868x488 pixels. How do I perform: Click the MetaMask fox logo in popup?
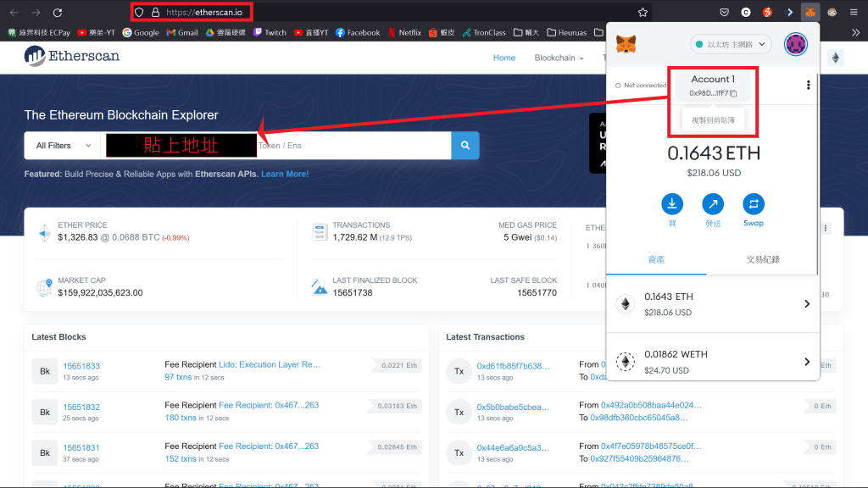tap(626, 44)
